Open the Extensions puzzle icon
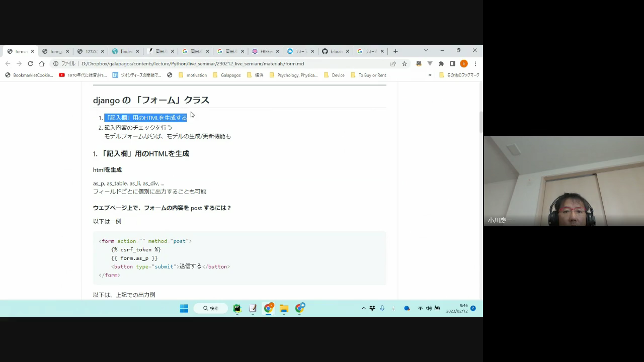Image resolution: width=644 pixels, height=362 pixels. (441, 64)
